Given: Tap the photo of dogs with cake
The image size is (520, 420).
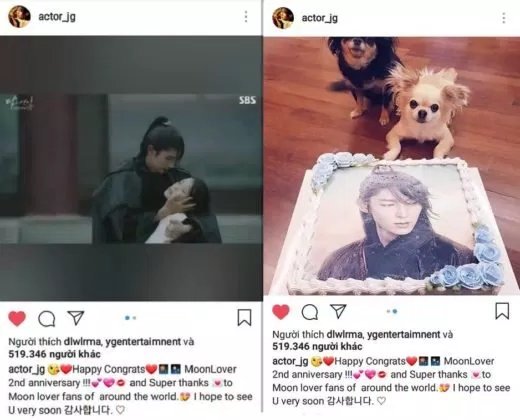Looking at the screenshot, I should [392, 166].
